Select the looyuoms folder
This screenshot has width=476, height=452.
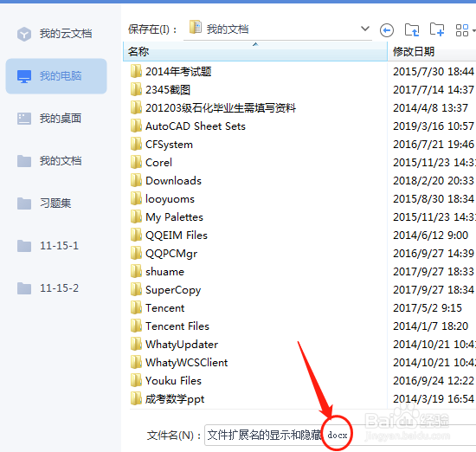coord(163,199)
